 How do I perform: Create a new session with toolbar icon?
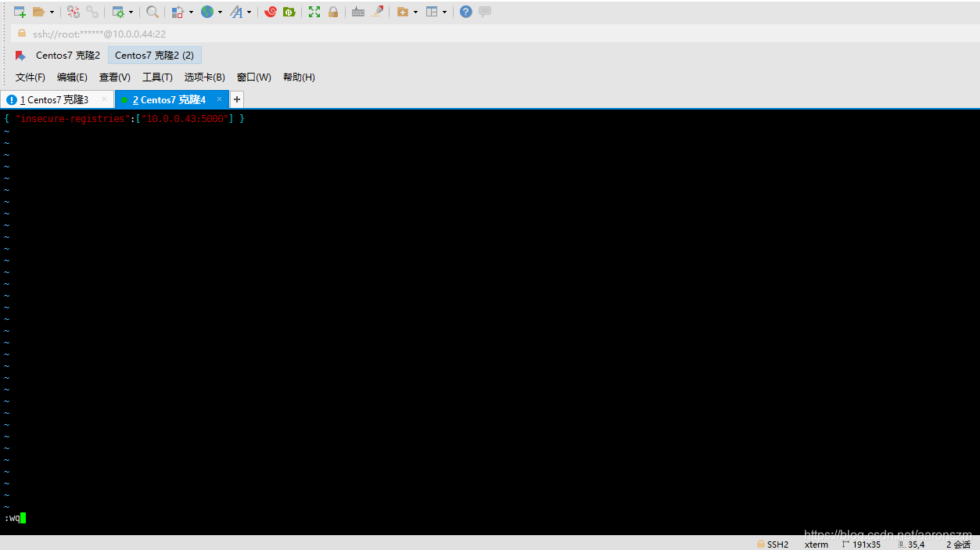point(20,12)
